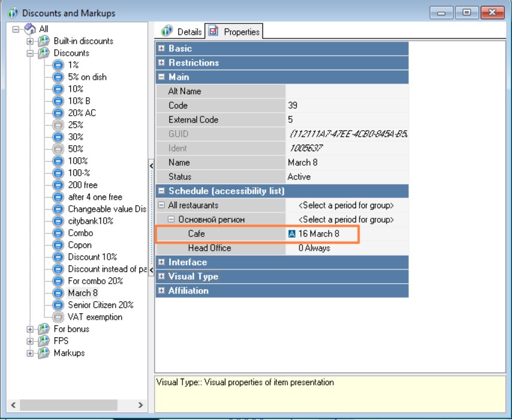Click the Built-in discounts folder icon
This screenshot has height=420, width=512.
click(x=43, y=41)
